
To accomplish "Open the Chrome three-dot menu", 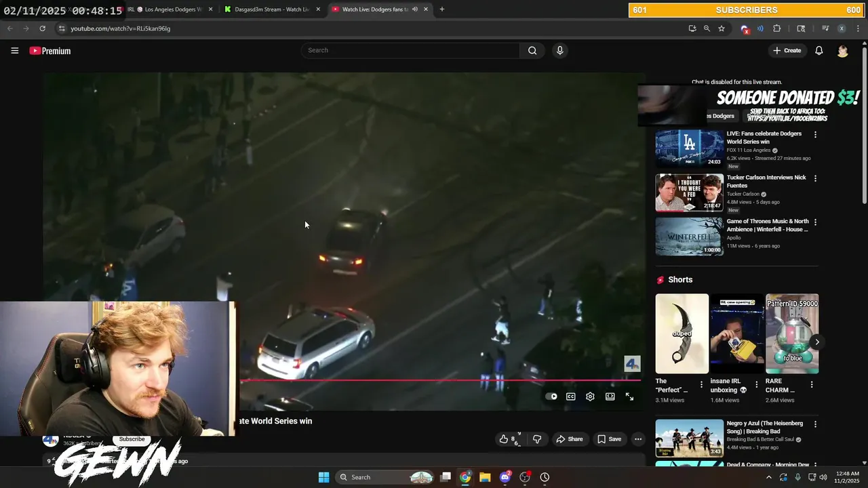I will (858, 28).
